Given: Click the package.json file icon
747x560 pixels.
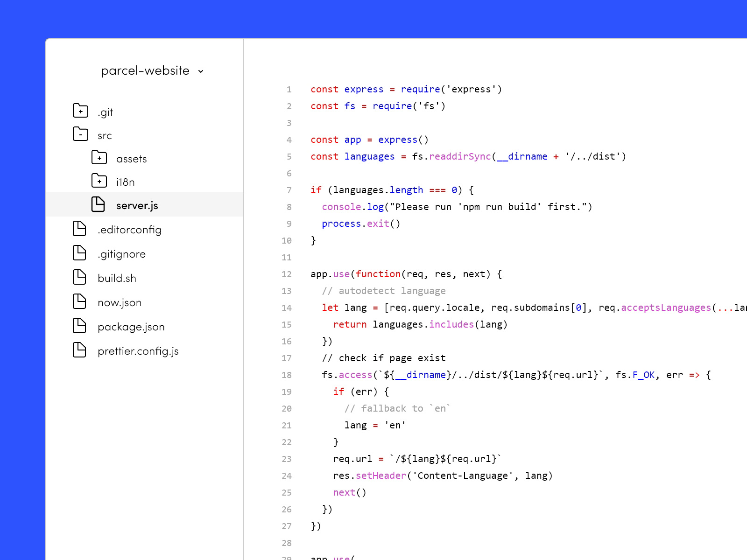Looking at the screenshot, I should [80, 326].
